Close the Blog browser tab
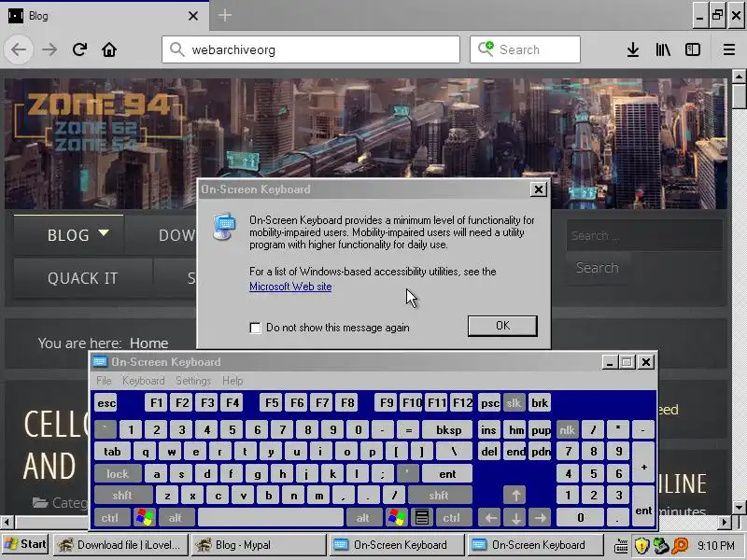The image size is (747, 560). 193,16
